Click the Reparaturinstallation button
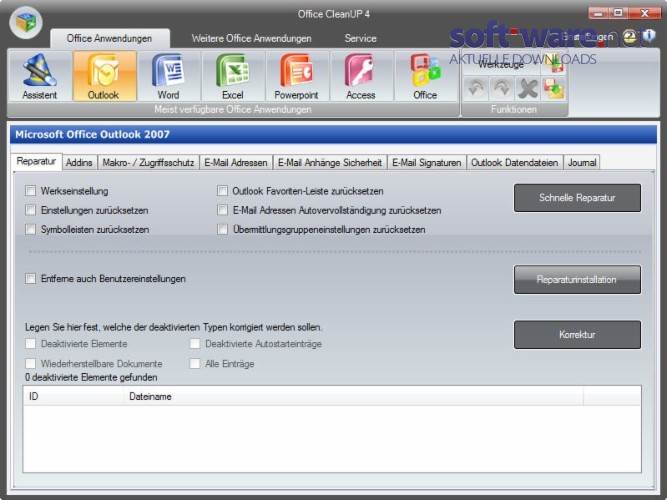The image size is (667, 500). (x=577, y=280)
